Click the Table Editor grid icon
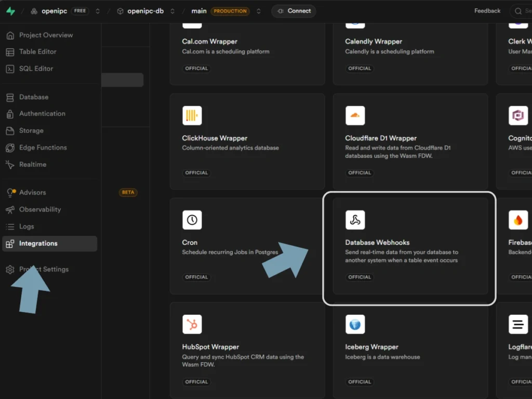The width and height of the screenshot is (532, 399). click(10, 52)
